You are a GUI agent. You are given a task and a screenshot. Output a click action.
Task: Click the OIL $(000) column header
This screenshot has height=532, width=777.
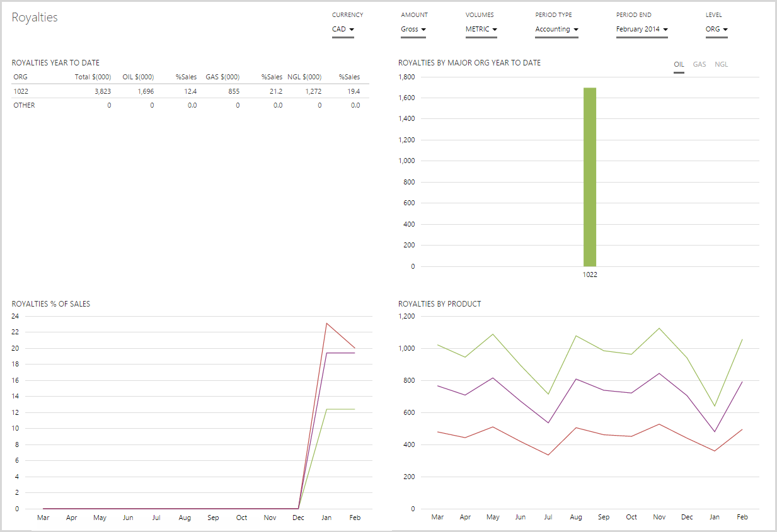pyautogui.click(x=138, y=77)
